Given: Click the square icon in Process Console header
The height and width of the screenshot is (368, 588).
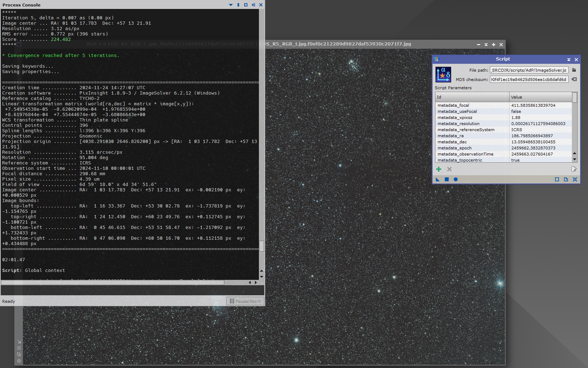Looking at the screenshot, I should [x=246, y=5].
